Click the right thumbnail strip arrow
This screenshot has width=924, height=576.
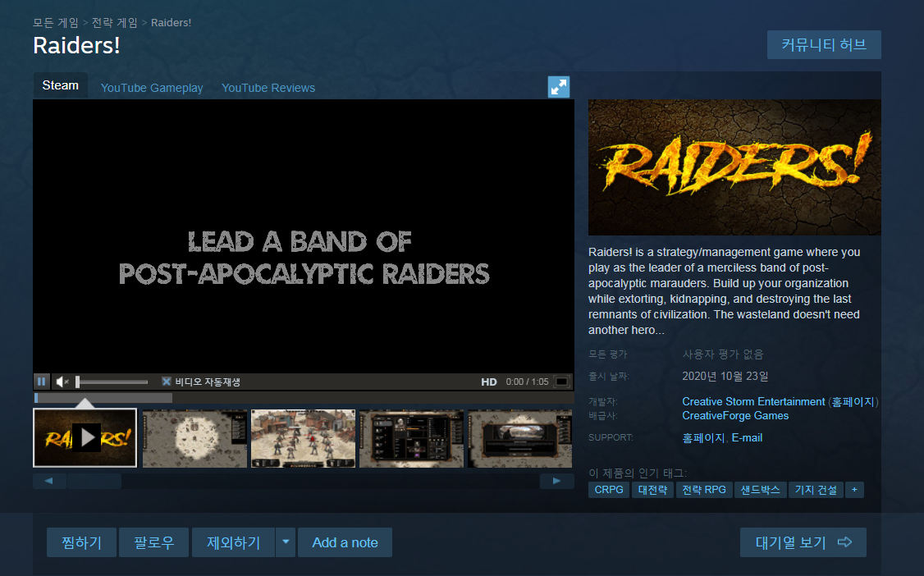[557, 481]
